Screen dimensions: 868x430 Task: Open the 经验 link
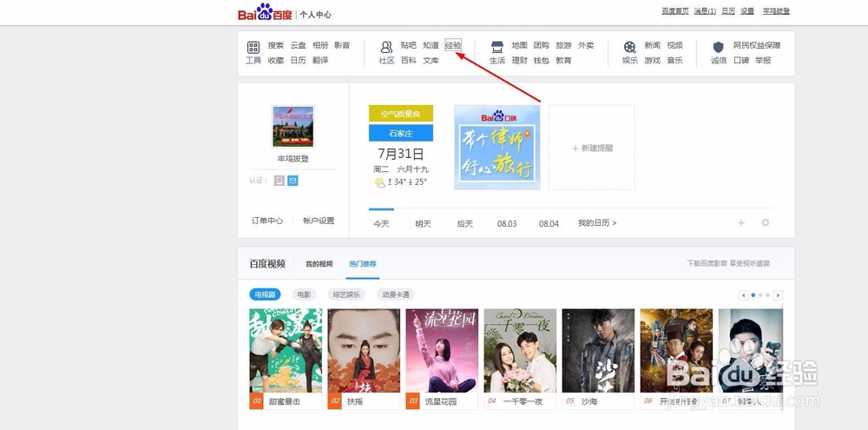(453, 45)
